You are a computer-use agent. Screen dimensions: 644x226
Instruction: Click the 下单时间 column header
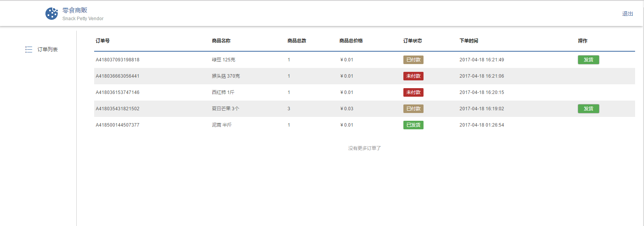click(x=469, y=41)
